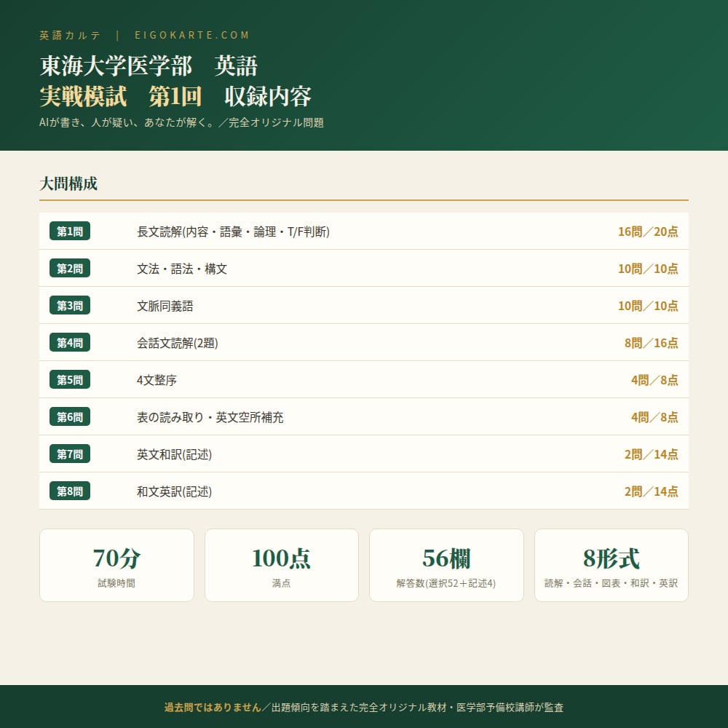
Task: Click the 56欄 解答数 card
Action: (x=446, y=565)
